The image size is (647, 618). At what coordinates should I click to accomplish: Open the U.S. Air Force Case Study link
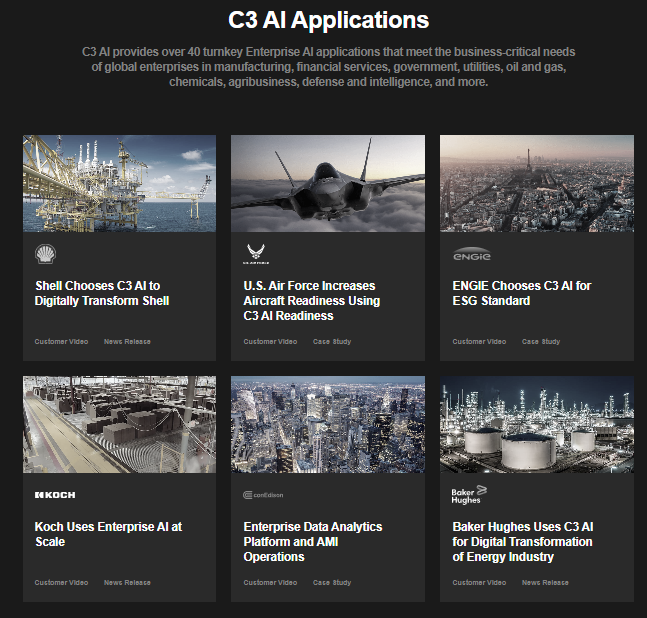(x=332, y=342)
